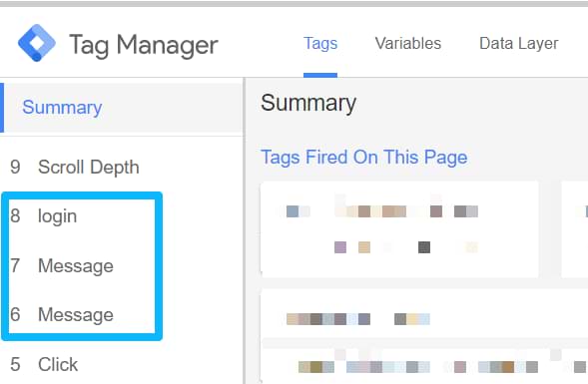Open the login event numbered 8
Viewport: 588px width, 384px height.
[x=44, y=216]
